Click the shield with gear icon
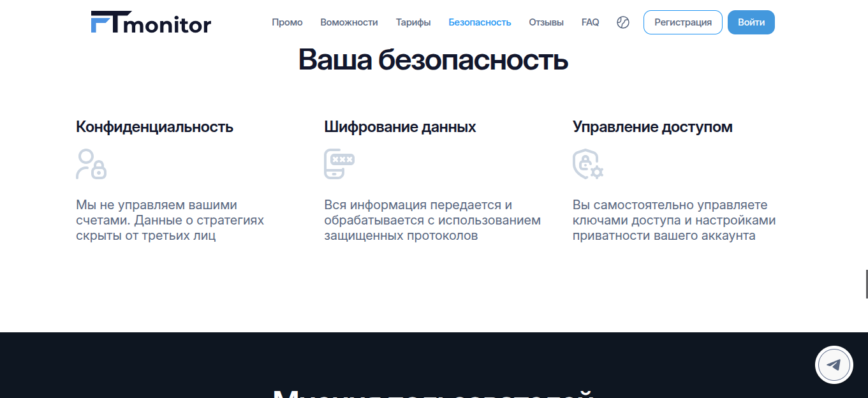Screen dimensions: 868x398 pyautogui.click(x=588, y=164)
